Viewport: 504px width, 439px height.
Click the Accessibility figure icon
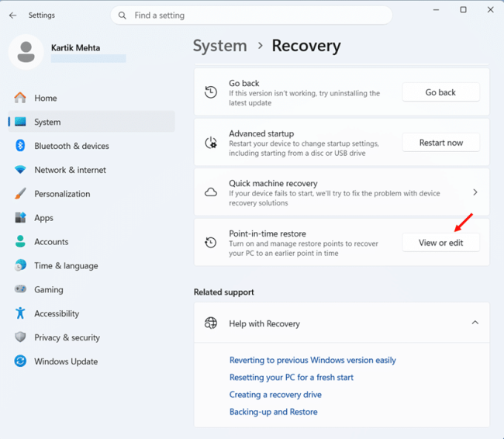tap(20, 313)
